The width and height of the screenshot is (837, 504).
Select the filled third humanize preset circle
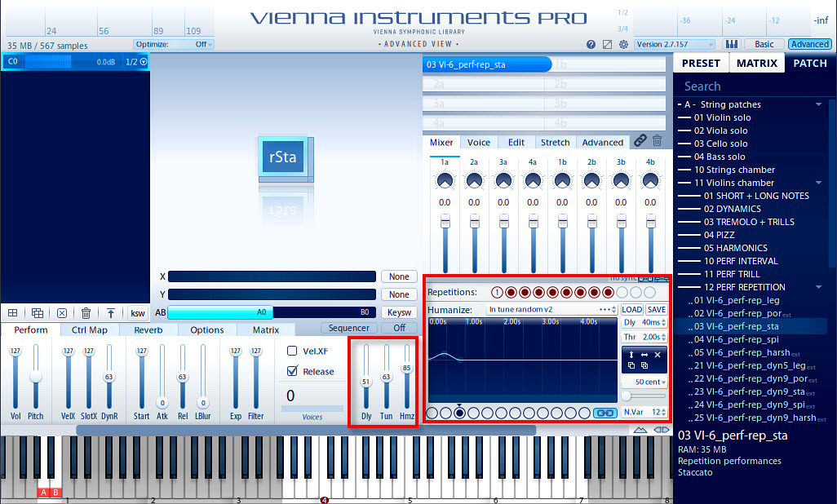[459, 413]
